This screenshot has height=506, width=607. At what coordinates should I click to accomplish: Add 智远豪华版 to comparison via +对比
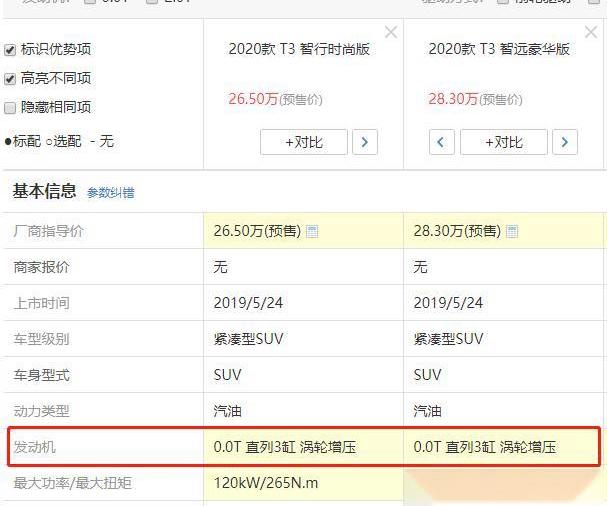(x=504, y=142)
